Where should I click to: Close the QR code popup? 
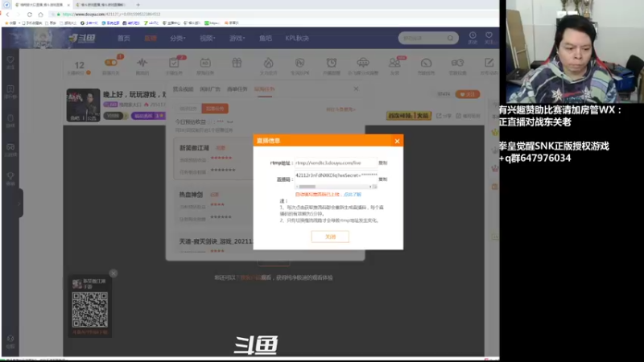tap(114, 274)
